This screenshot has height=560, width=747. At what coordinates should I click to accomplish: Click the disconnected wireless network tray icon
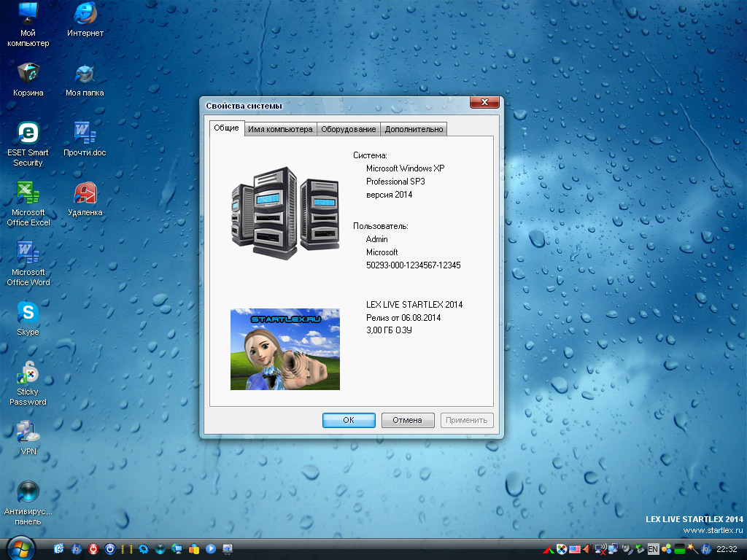tap(601, 550)
